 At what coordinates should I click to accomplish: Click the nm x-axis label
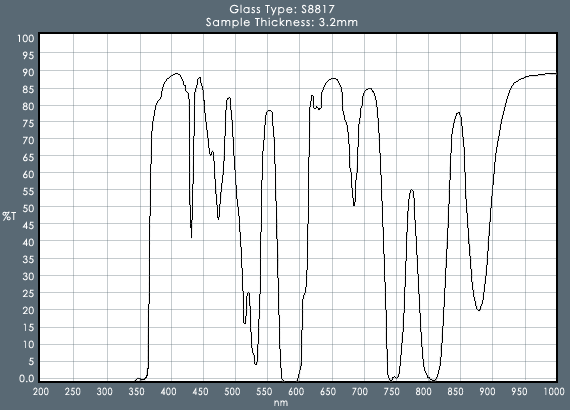coord(281,402)
